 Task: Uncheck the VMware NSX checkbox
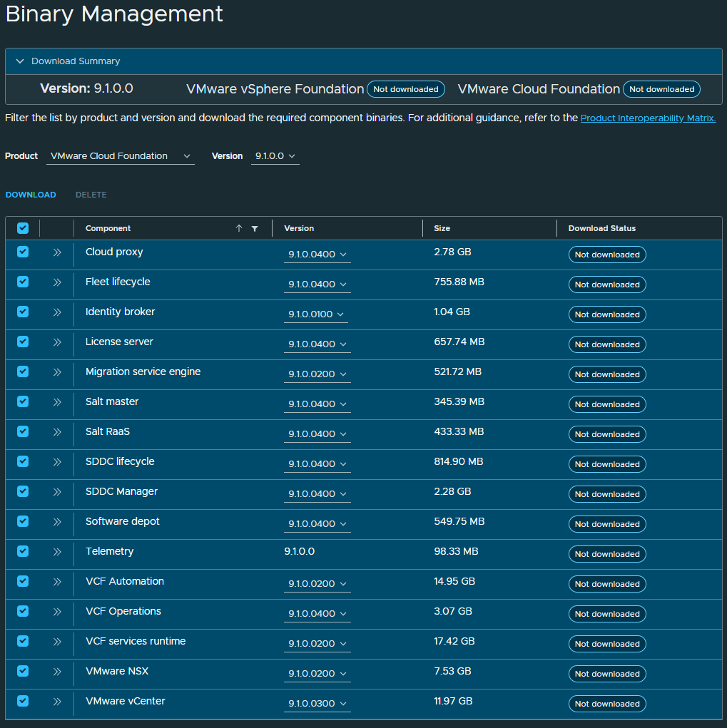[23, 671]
